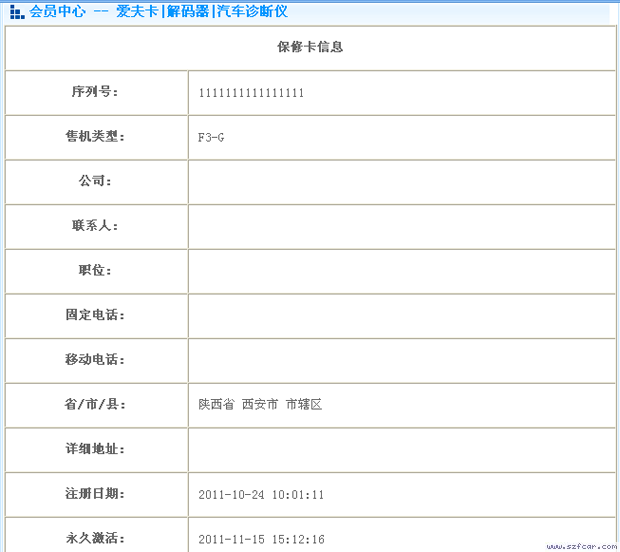Click the 注册日期 label cell
This screenshot has width=620, height=552.
95,494
